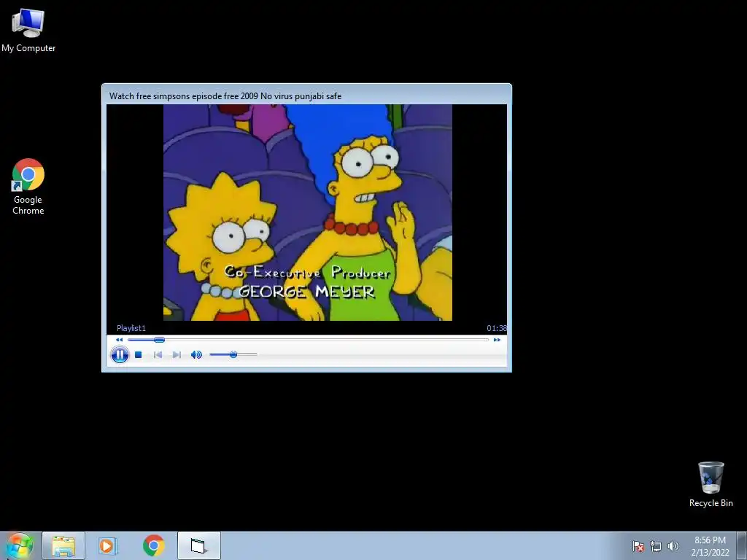Click the Simpsons video frame
Viewport: 747px width, 560px height.
[x=308, y=212]
